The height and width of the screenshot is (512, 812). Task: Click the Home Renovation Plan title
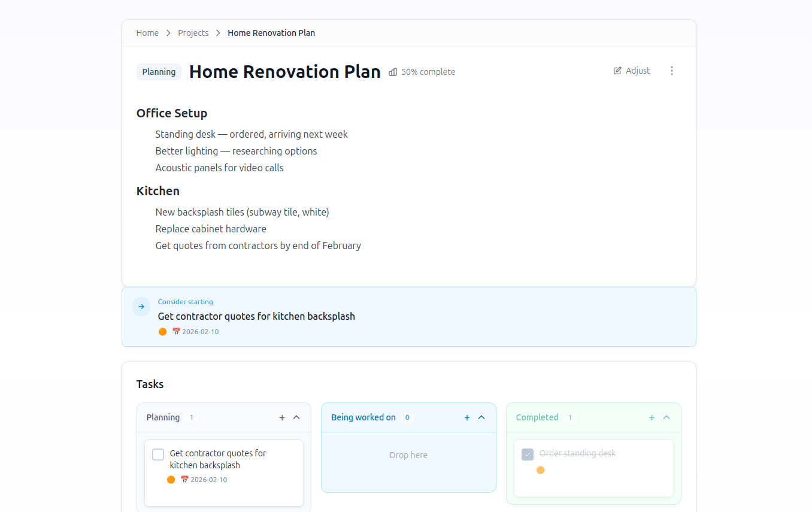[x=285, y=72]
